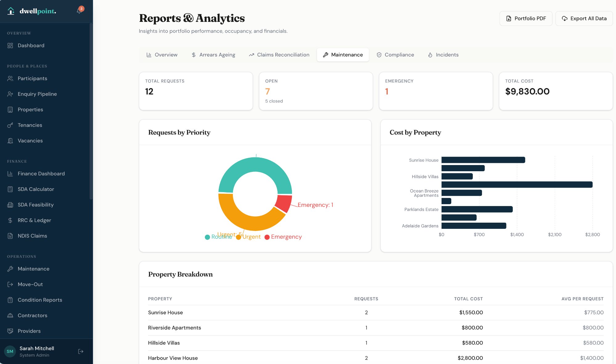Click the red Emergency donut segment
This screenshot has height=364, width=616.
coord(284,203)
